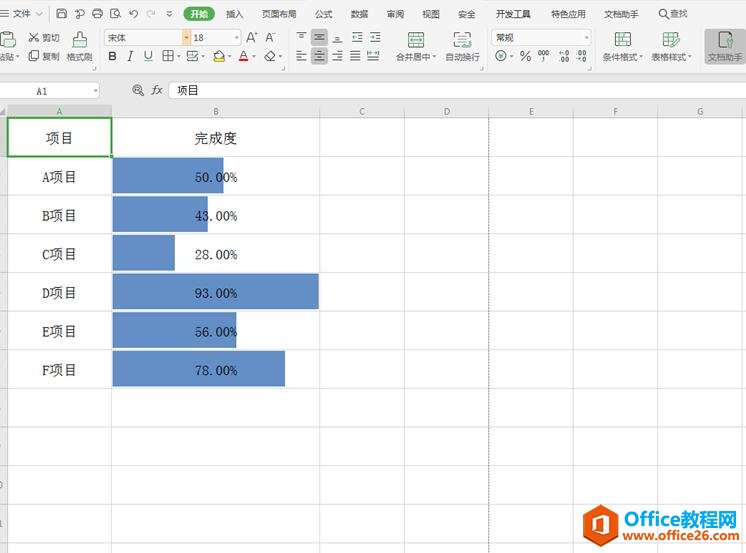Increase indent using ribbon icon
Image resolution: width=746 pixels, height=553 pixels.
(x=375, y=37)
